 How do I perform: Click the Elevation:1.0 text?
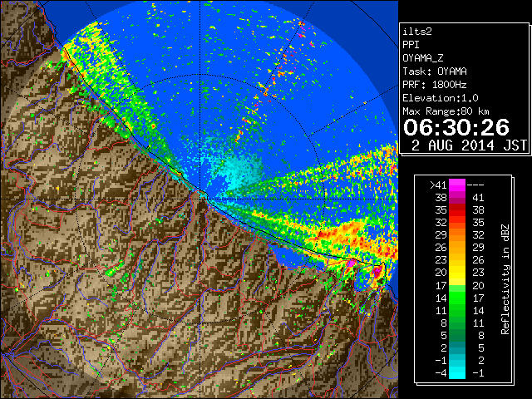(441, 98)
